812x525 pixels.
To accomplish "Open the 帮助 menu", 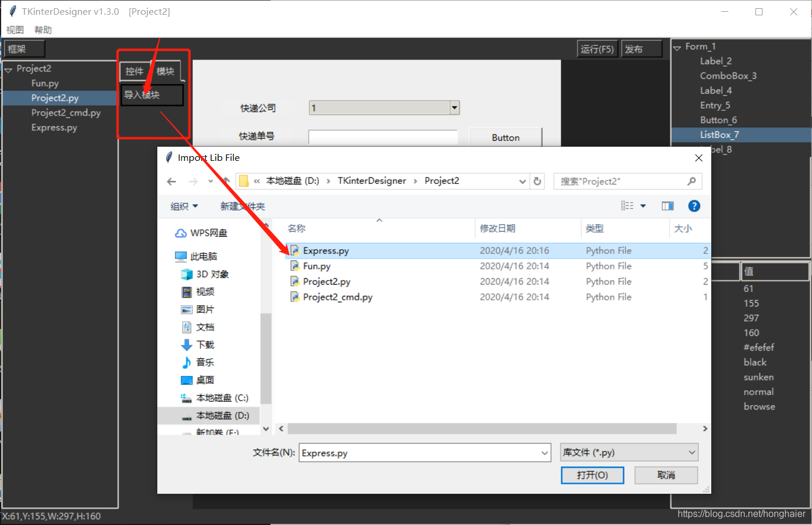I will [43, 30].
